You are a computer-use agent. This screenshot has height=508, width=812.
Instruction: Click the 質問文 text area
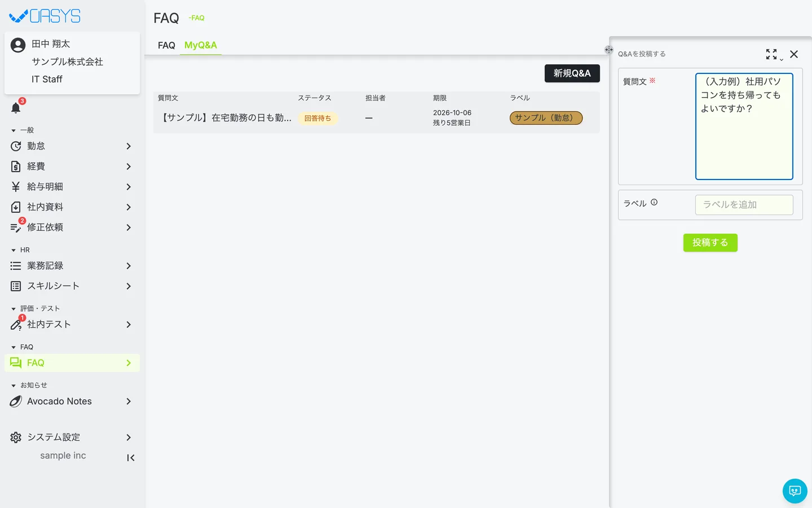744,126
